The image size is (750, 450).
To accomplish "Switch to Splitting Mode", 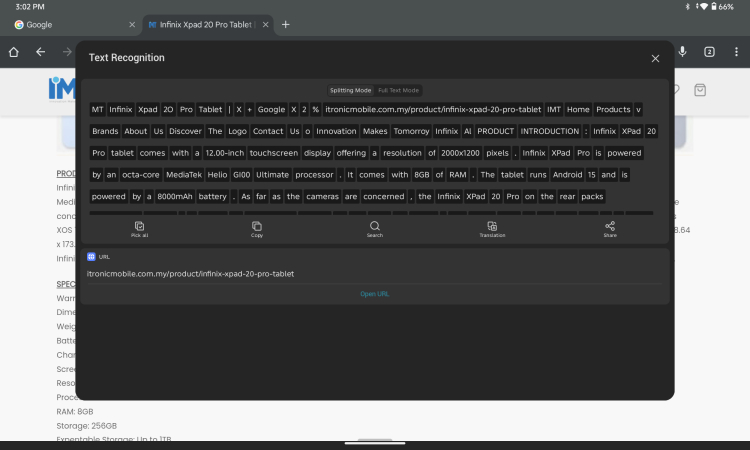I will (350, 90).
